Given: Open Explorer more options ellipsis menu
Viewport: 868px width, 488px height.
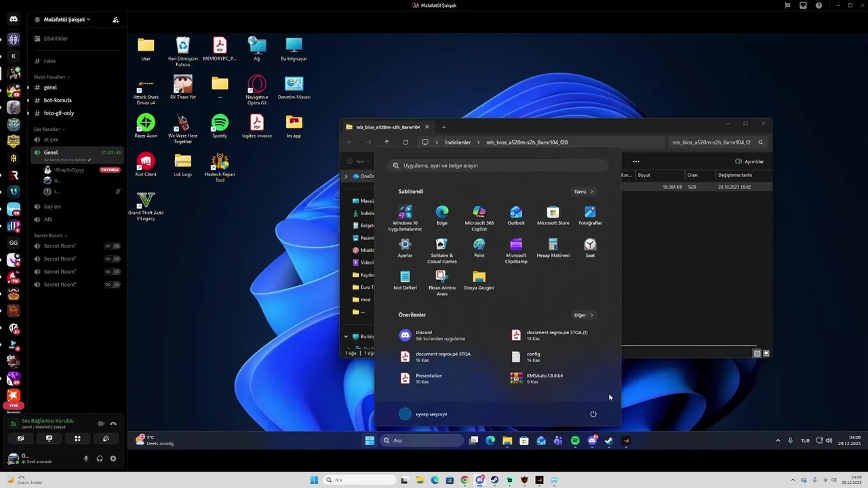Looking at the screenshot, I should pos(636,161).
